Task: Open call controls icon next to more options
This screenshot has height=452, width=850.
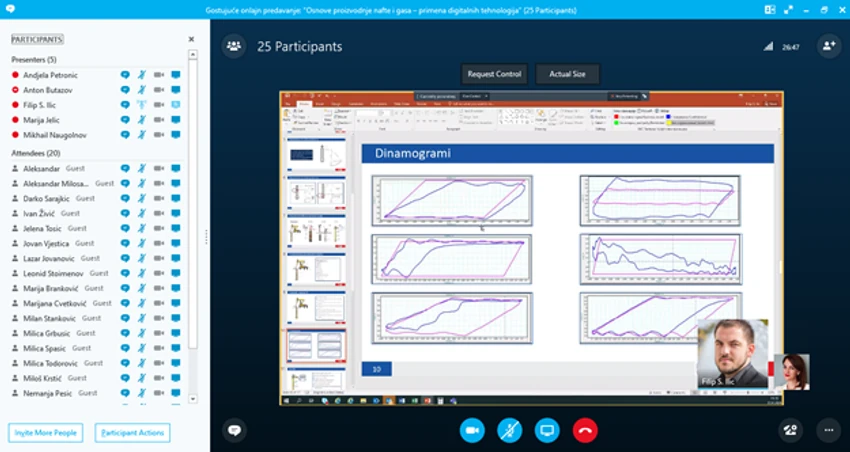Action: (x=790, y=431)
